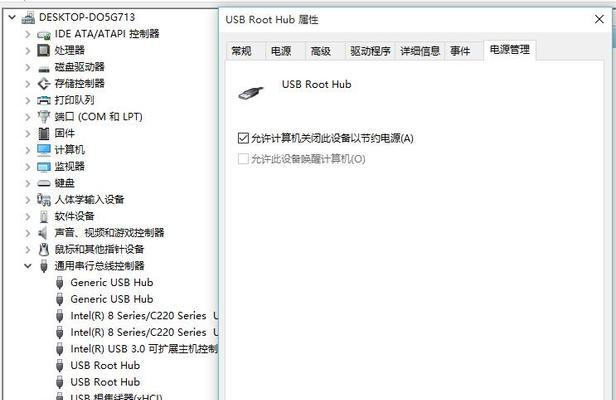This screenshot has height=400, width=616.
Task: Close the USB Root Hub properties dialog
Action: click(x=599, y=19)
